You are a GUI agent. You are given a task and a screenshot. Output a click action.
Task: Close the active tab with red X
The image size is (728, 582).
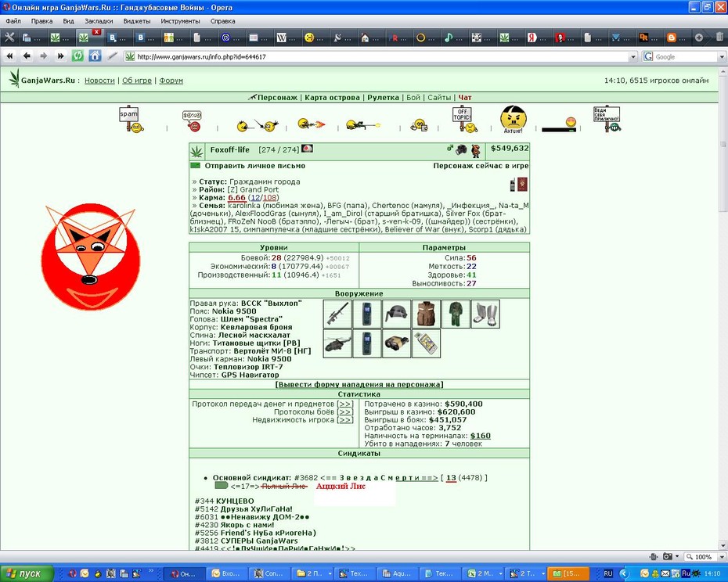point(96,32)
